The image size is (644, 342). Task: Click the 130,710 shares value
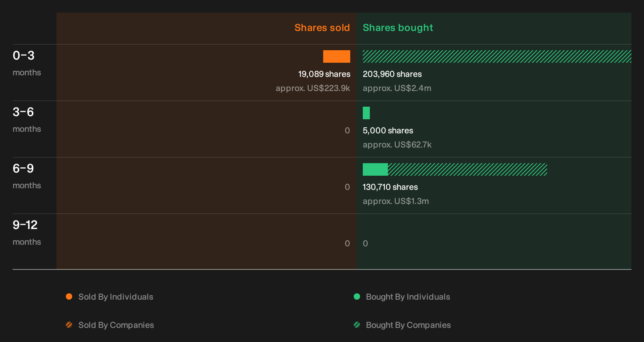tap(390, 187)
